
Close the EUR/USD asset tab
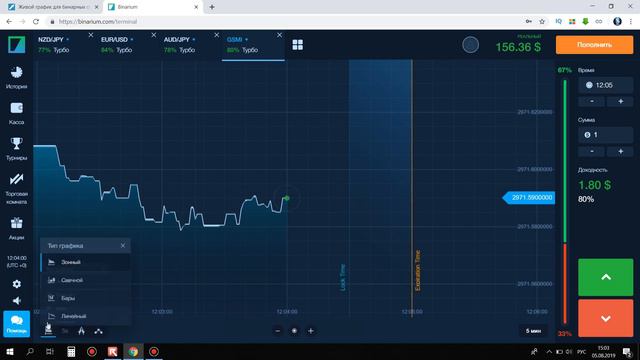coord(153,35)
